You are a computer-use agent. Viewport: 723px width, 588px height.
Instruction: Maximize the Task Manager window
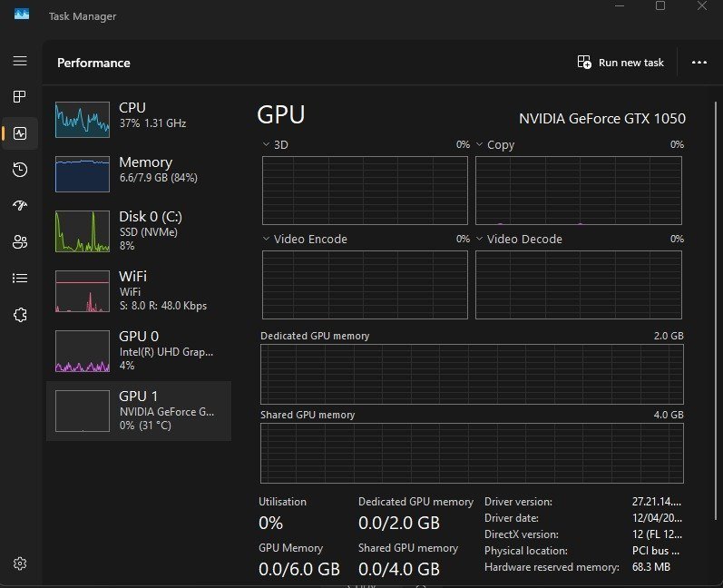660,6
